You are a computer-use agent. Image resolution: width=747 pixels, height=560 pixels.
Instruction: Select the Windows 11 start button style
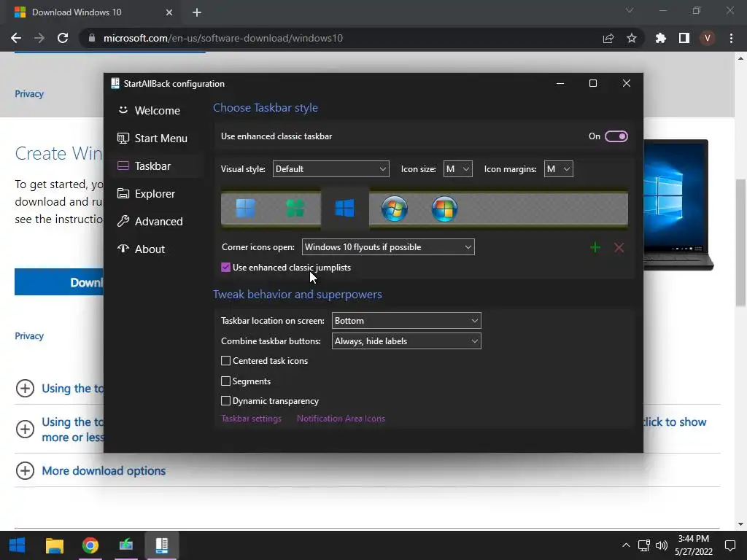pos(245,208)
